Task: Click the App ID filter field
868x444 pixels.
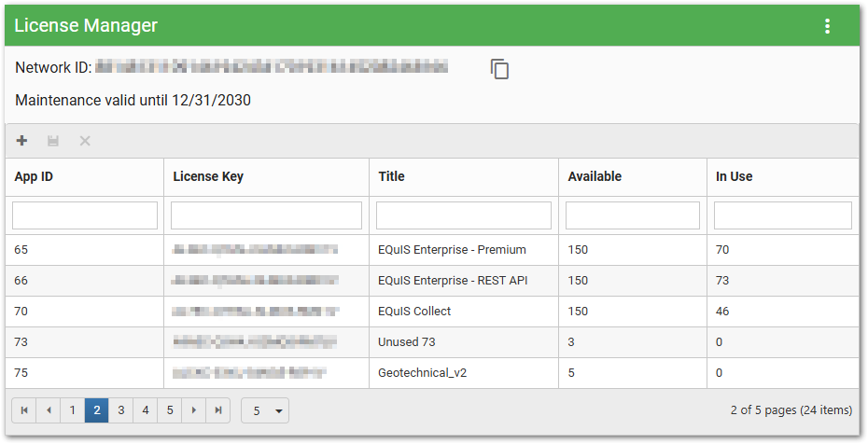Action: [x=85, y=215]
